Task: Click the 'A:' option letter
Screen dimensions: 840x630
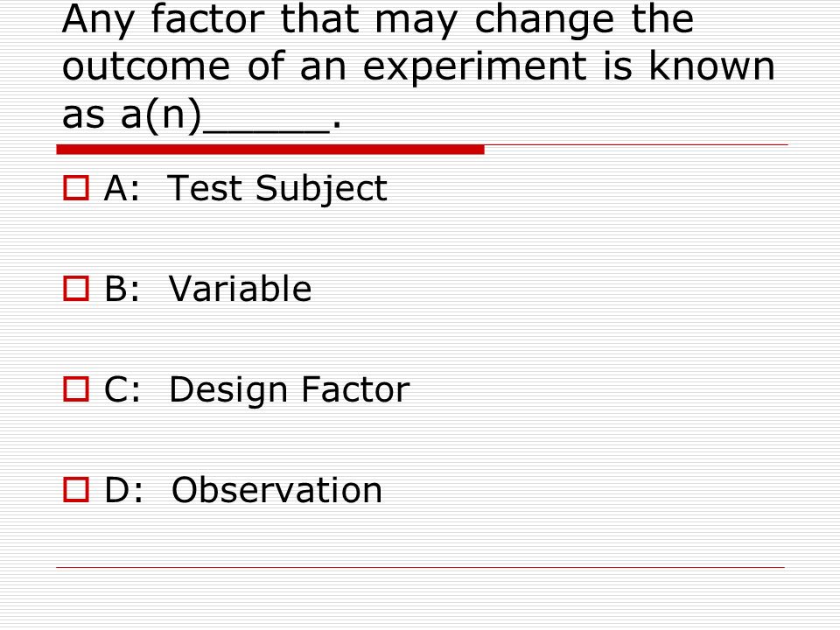Action: point(122,188)
